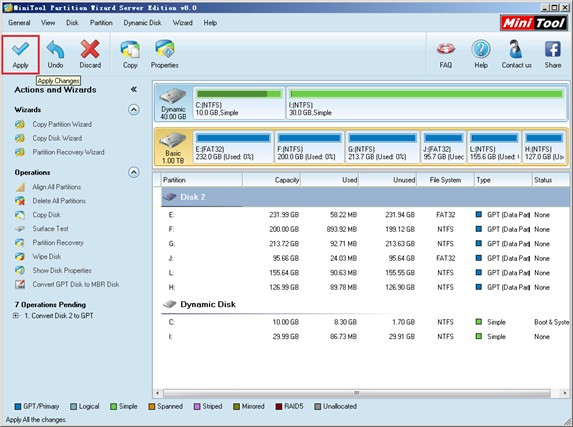Select the H:(NTFS) 127.0 GB block
The height and width of the screenshot is (427, 573).
pos(544,147)
